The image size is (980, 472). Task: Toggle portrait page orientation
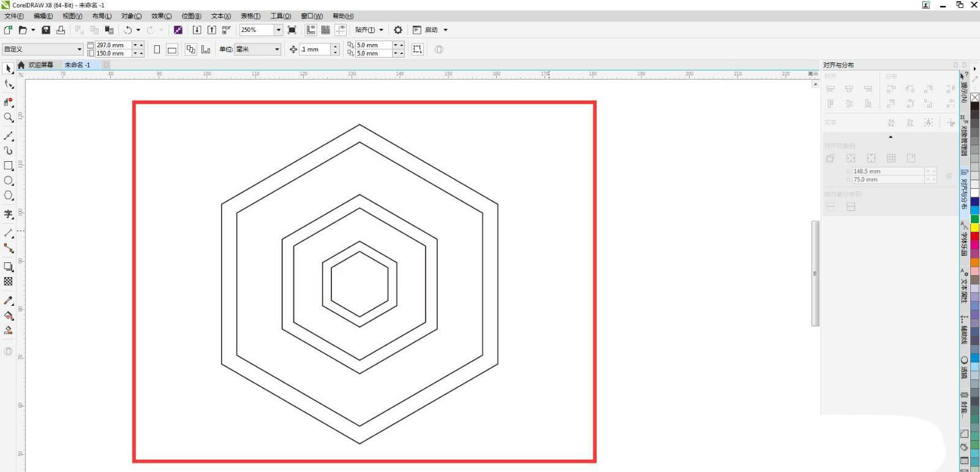click(157, 50)
